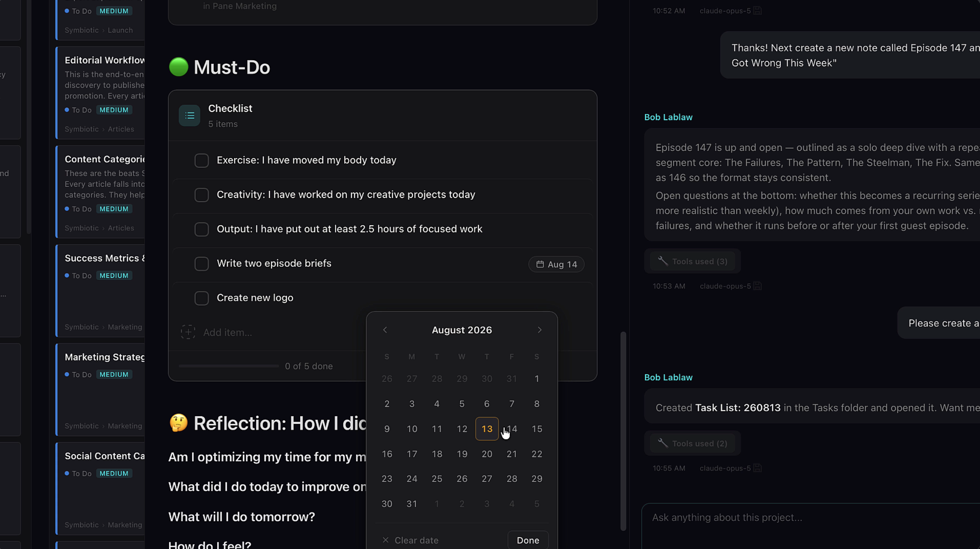Select August 14 in the calendar
The width and height of the screenshot is (980, 549).
pos(512,429)
